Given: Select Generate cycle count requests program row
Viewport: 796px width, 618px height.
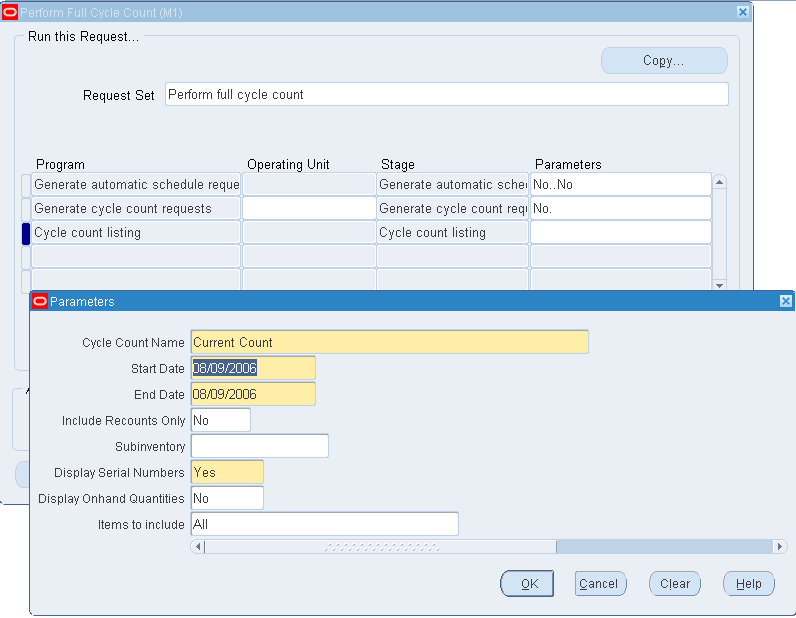Looking at the screenshot, I should [x=136, y=208].
